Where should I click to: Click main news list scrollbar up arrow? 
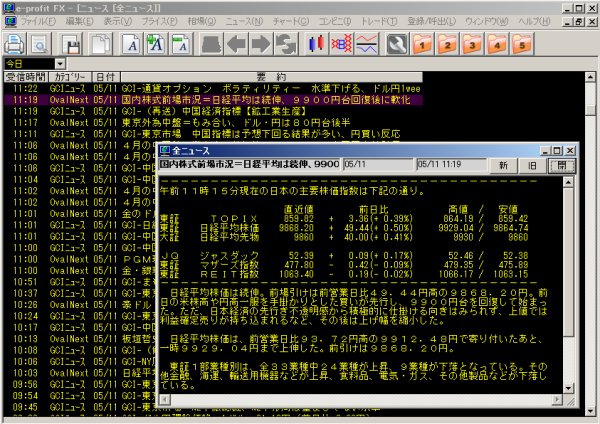590,77
